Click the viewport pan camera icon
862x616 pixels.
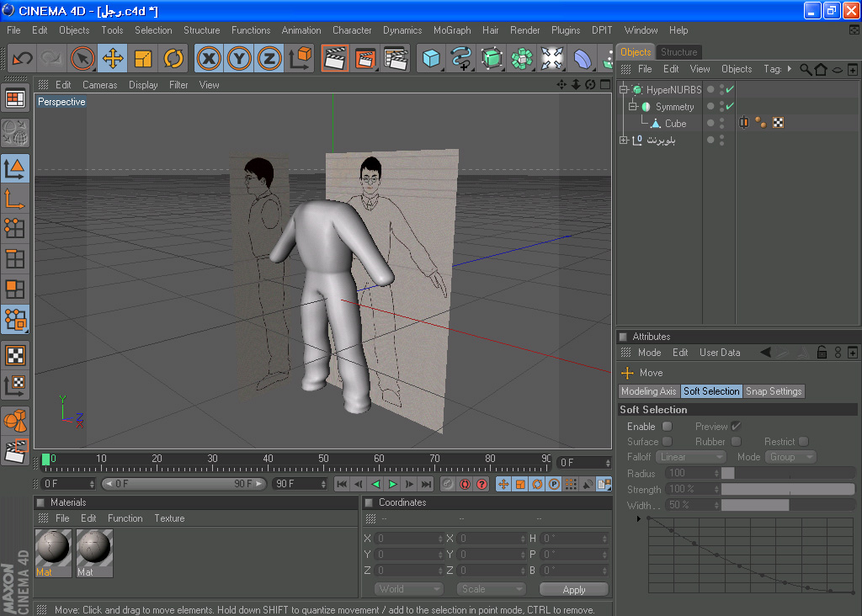coord(561,85)
